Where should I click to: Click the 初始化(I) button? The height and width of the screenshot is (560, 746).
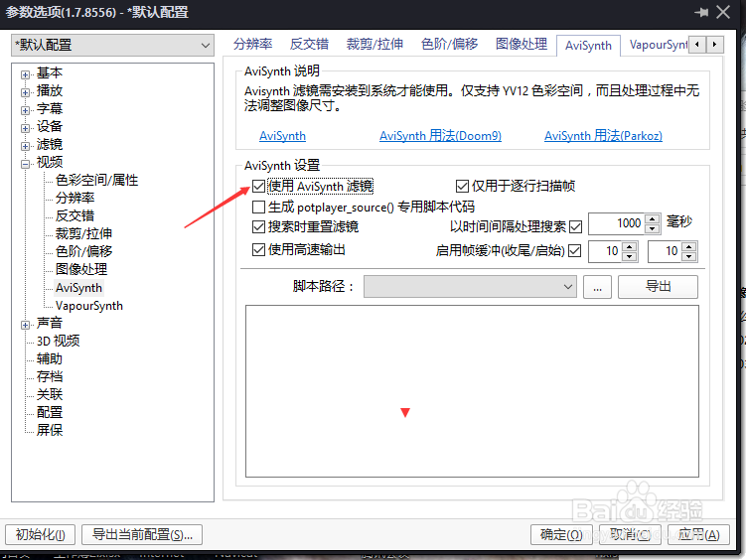(41, 535)
